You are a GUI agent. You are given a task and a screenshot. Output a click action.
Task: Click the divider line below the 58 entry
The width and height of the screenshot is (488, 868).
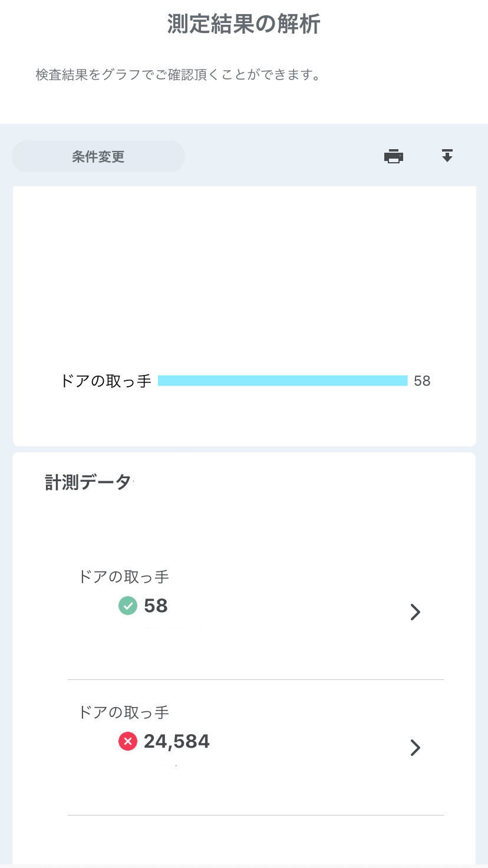pyautogui.click(x=256, y=679)
